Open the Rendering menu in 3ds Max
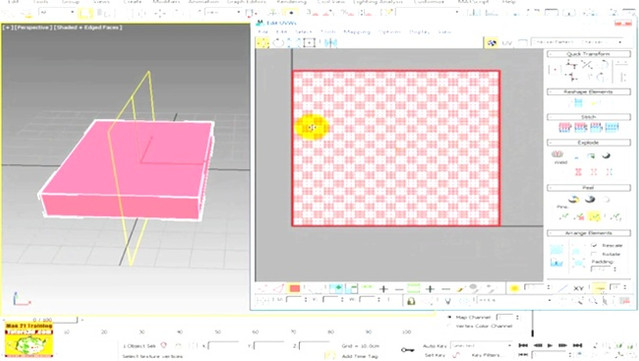The width and height of the screenshot is (639, 361). pos(291,2)
